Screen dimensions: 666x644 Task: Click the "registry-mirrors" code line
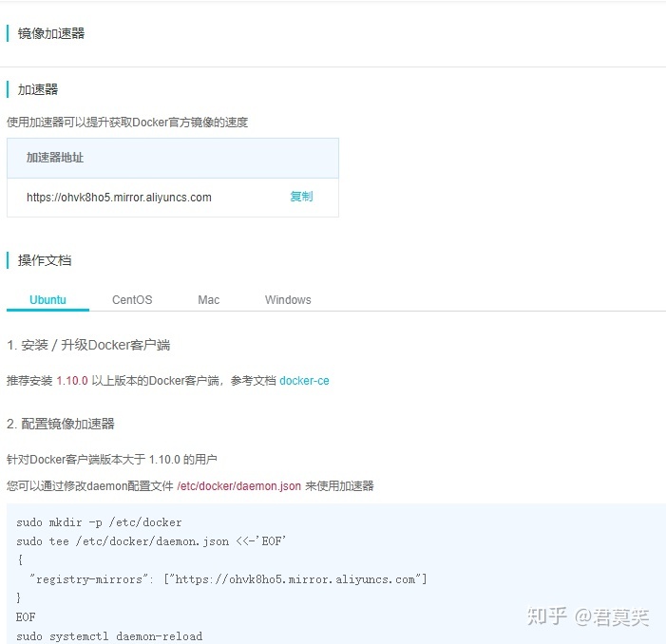(x=228, y=579)
